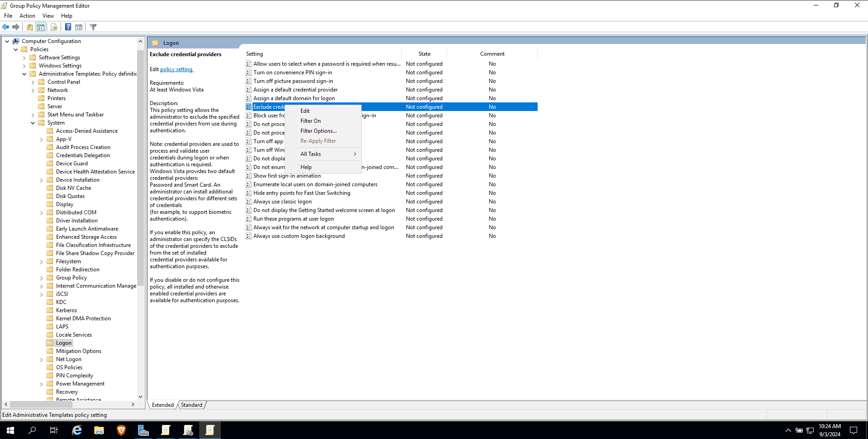Toggle the Show/Hide Action Pane icon
This screenshot has width=868, height=439.
pos(79,27)
